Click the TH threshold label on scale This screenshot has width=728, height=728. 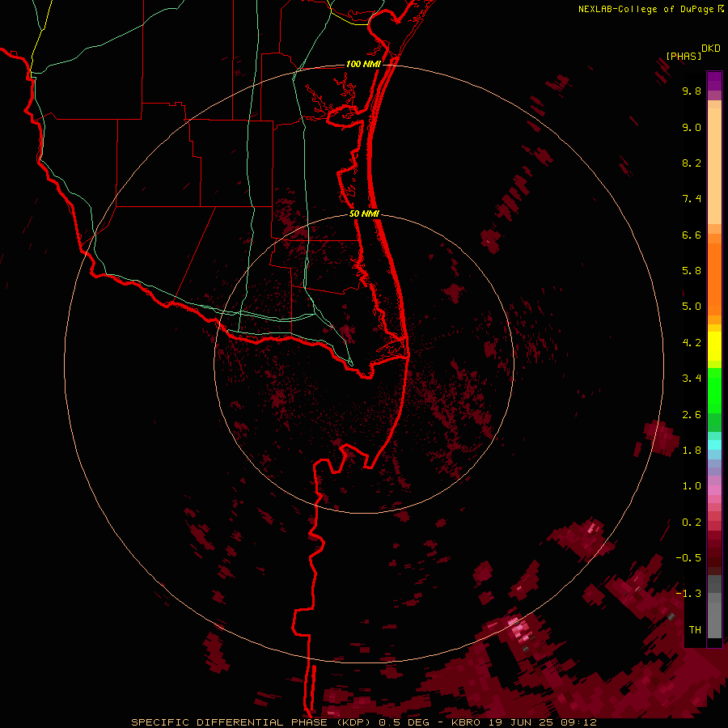[x=695, y=630]
